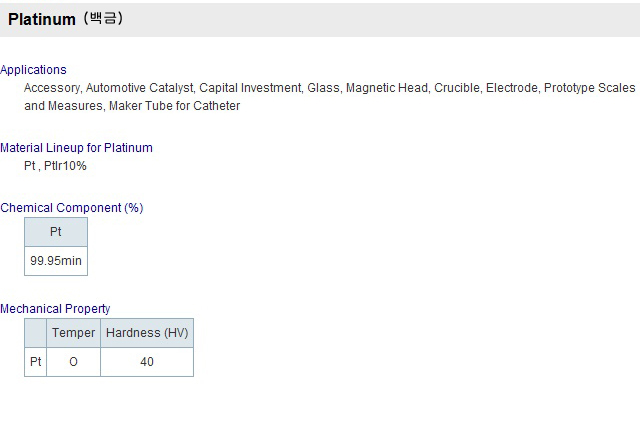
Task: Click the Applications section heading
Action: pyautogui.click(x=33, y=70)
